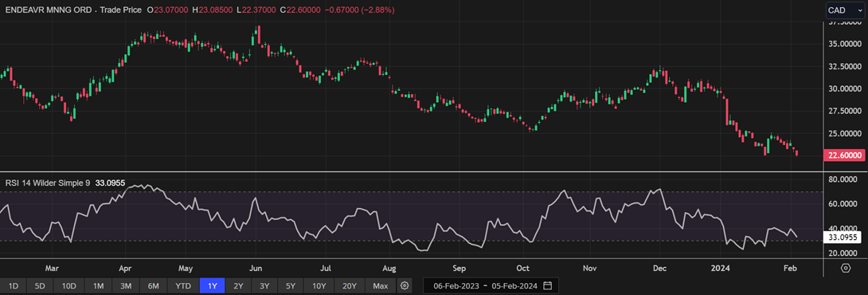Click the open price O23.07000
The width and height of the screenshot is (868, 295).
click(x=168, y=10)
